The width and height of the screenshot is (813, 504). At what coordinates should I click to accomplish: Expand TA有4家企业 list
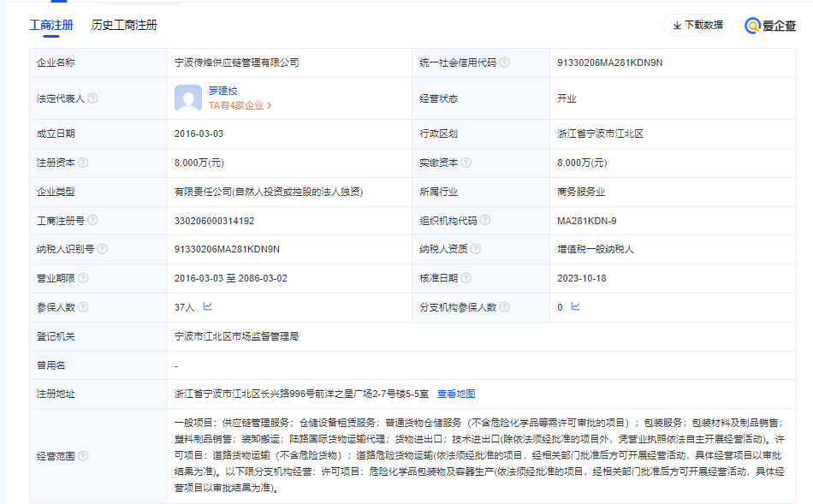point(240,106)
